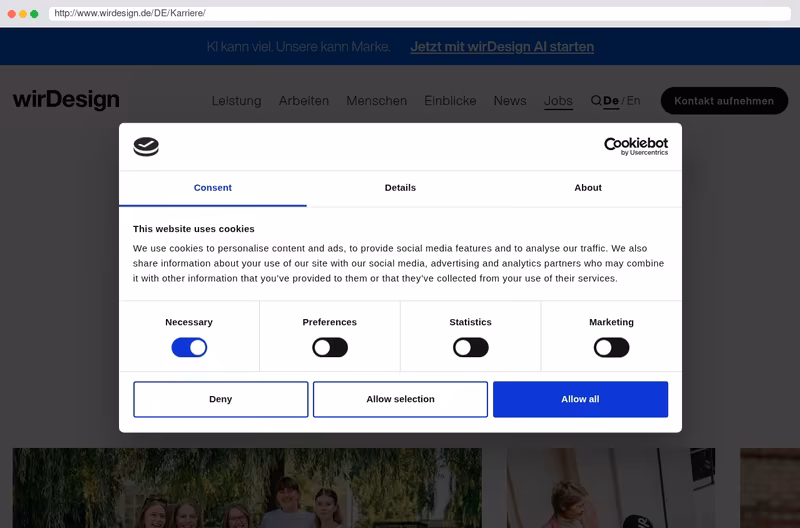Click the 'KI kann viel. Unsere kann Marke.' text
This screenshot has height=528, width=800.
[298, 46]
